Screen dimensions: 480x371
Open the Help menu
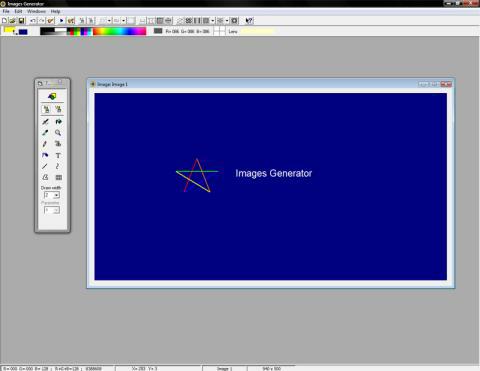coord(55,11)
